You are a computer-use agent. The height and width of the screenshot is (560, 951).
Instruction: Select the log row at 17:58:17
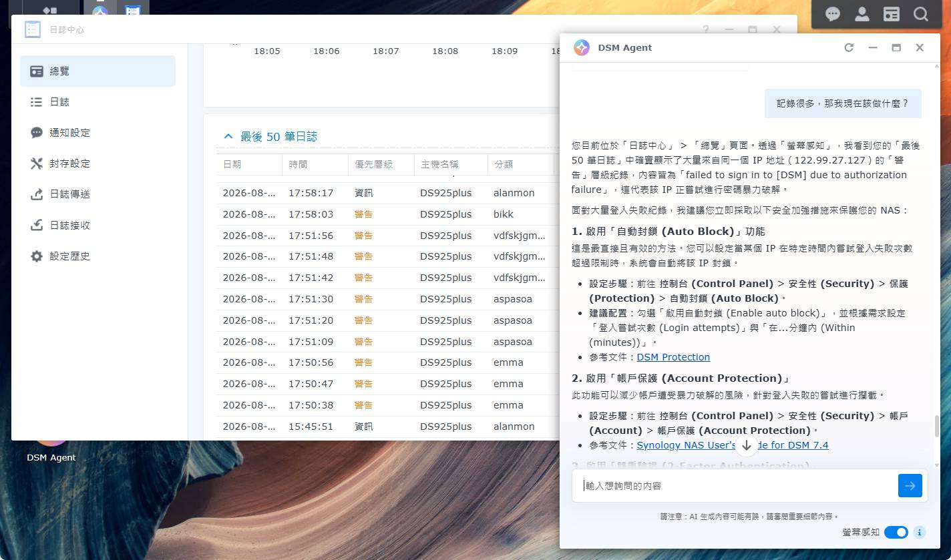(387, 193)
